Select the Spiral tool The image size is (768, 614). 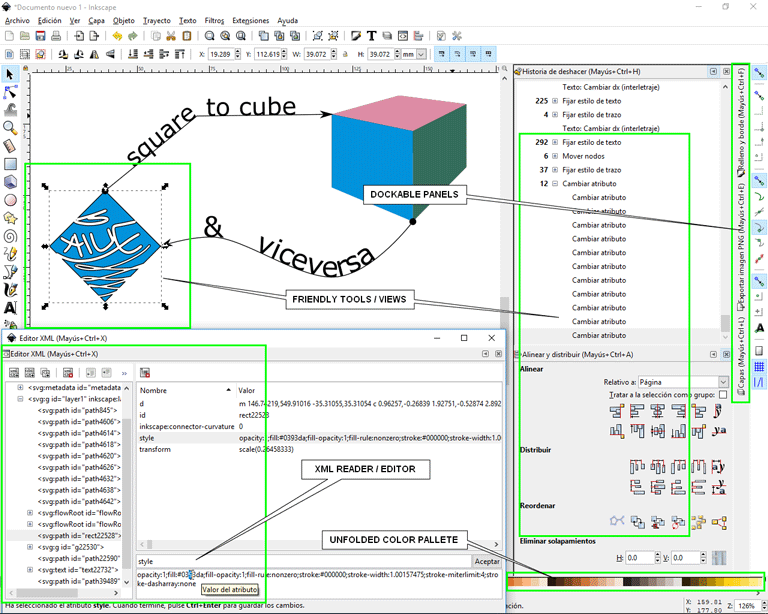10,236
